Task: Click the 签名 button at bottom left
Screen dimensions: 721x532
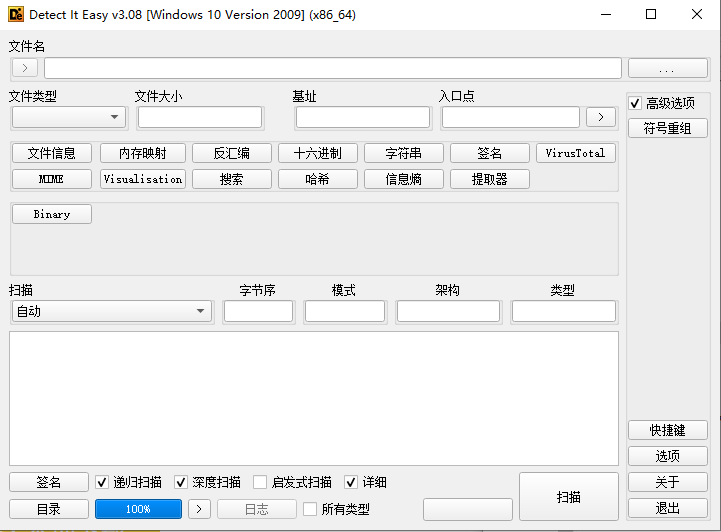Action: click(x=49, y=482)
